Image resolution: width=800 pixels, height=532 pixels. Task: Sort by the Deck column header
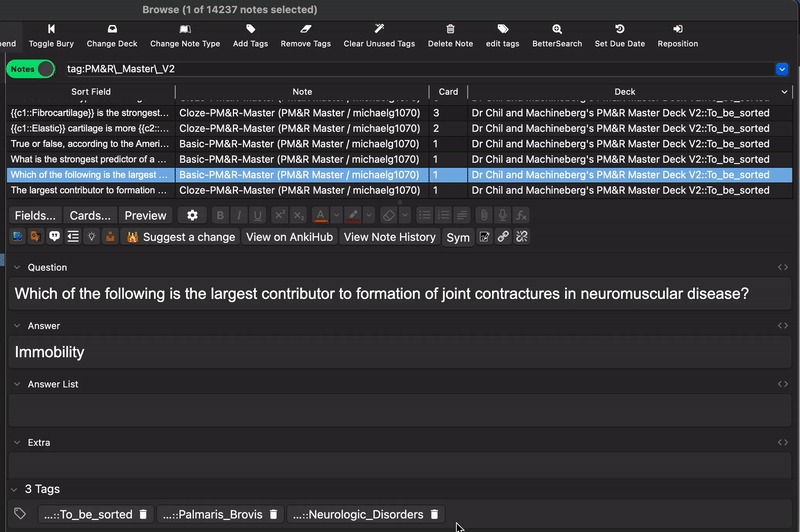[x=625, y=92]
